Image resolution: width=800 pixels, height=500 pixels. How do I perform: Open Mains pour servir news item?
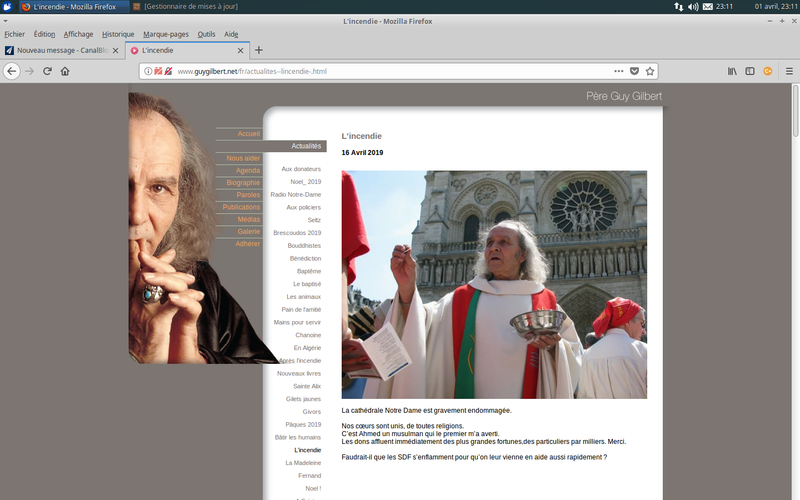(297, 322)
